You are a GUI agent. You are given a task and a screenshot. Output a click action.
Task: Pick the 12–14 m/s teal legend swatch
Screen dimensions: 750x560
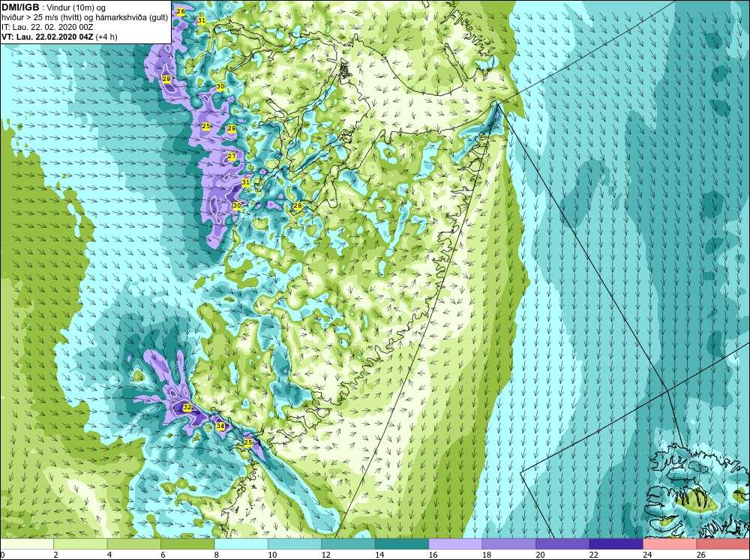tap(348, 544)
